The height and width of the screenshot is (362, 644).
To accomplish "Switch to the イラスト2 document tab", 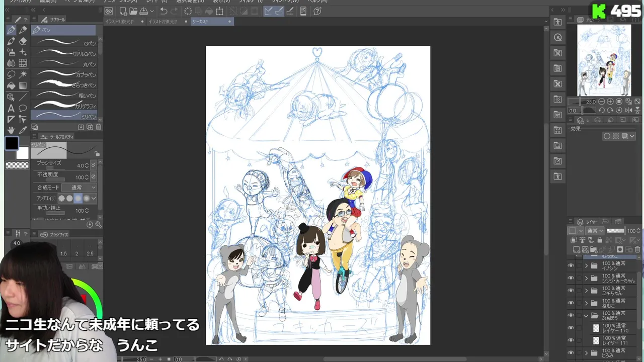I will pos(169,22).
